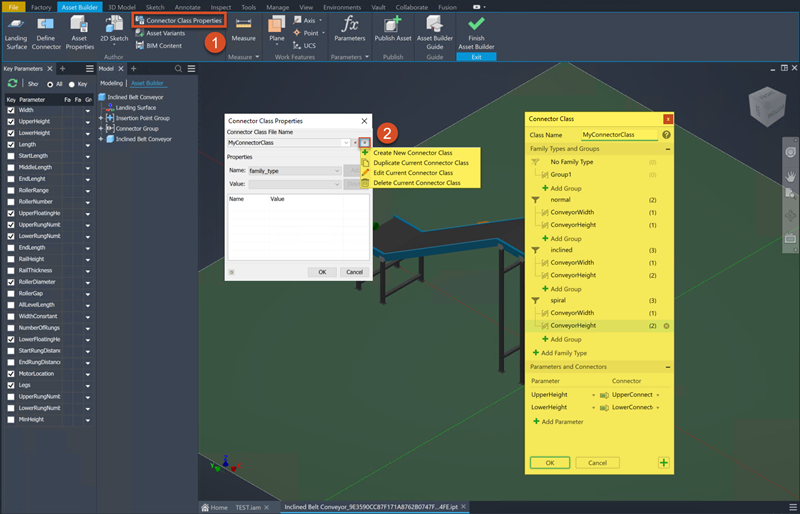Screen dimensions: 800x514
Task: Select the Key radio button
Action: click(71, 84)
